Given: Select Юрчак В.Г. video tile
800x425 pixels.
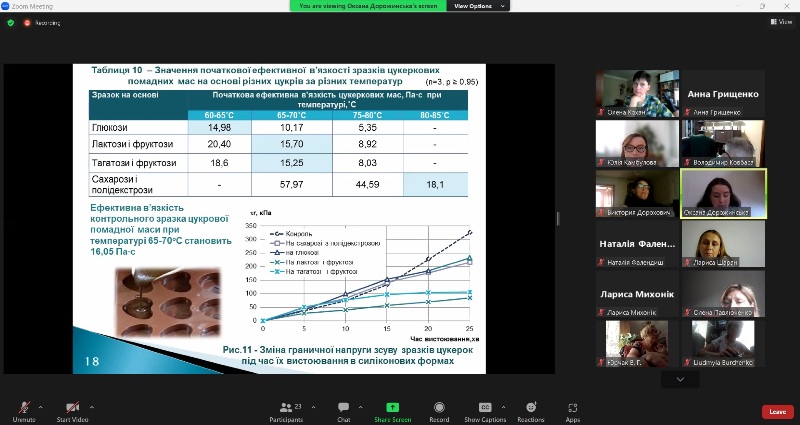Looking at the screenshot, I should click(x=637, y=343).
